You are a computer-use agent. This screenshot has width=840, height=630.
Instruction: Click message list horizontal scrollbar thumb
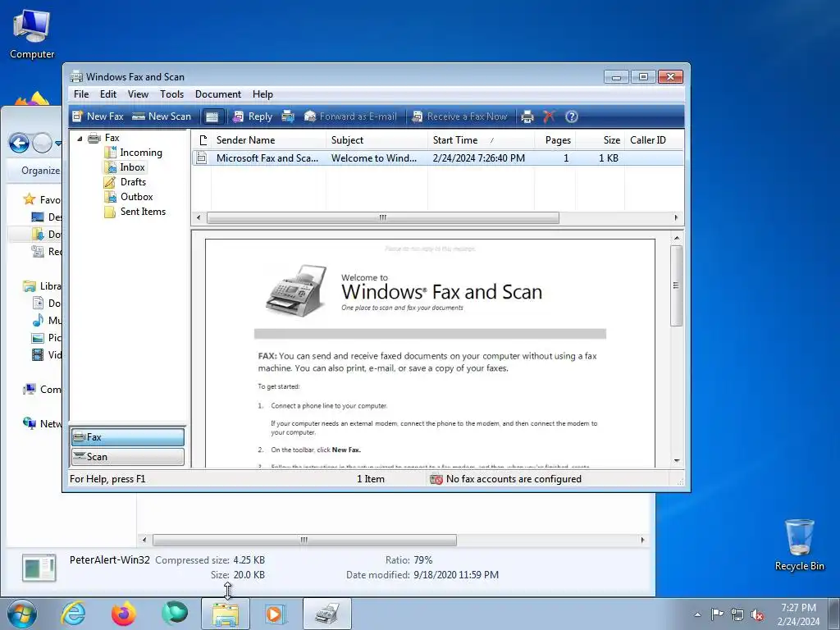pos(383,218)
